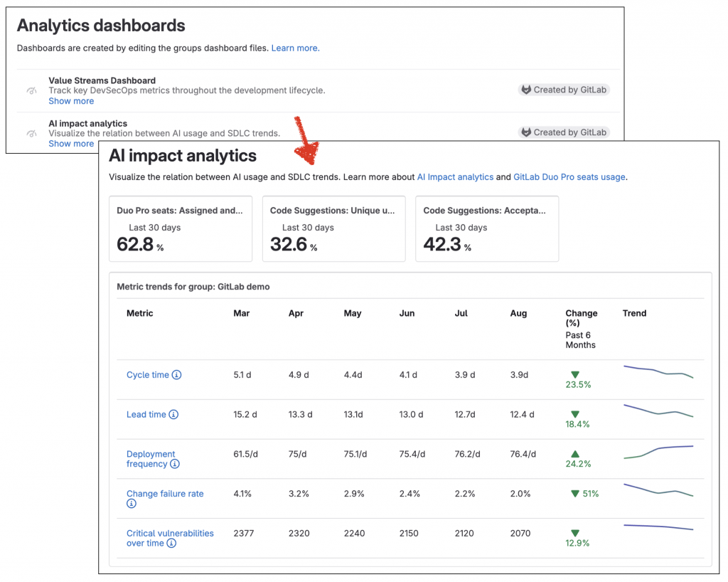Click the 15.2 d Lead time cell

245,414
